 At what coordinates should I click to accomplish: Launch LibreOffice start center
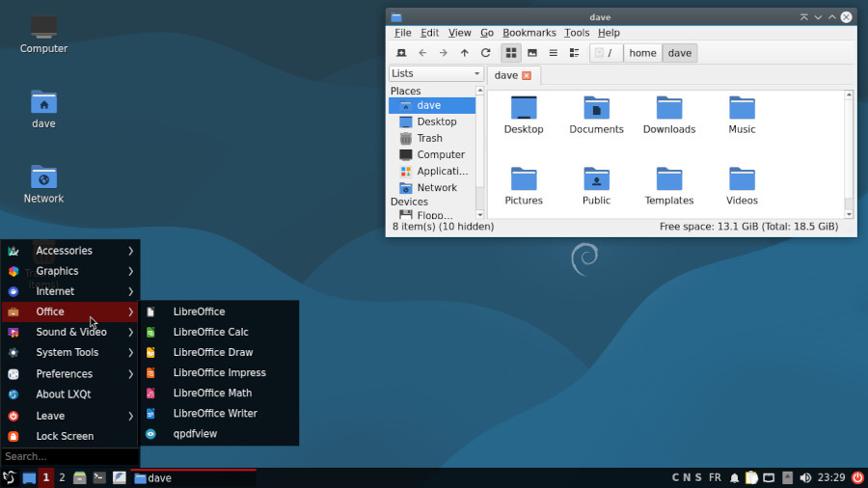[x=220, y=312]
